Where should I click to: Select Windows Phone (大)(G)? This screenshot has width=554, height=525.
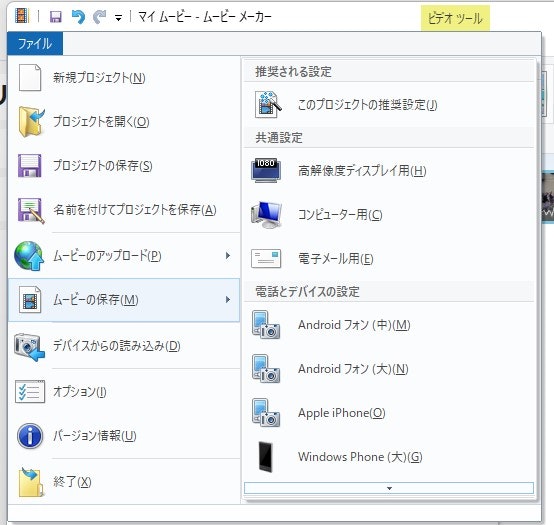(389, 457)
